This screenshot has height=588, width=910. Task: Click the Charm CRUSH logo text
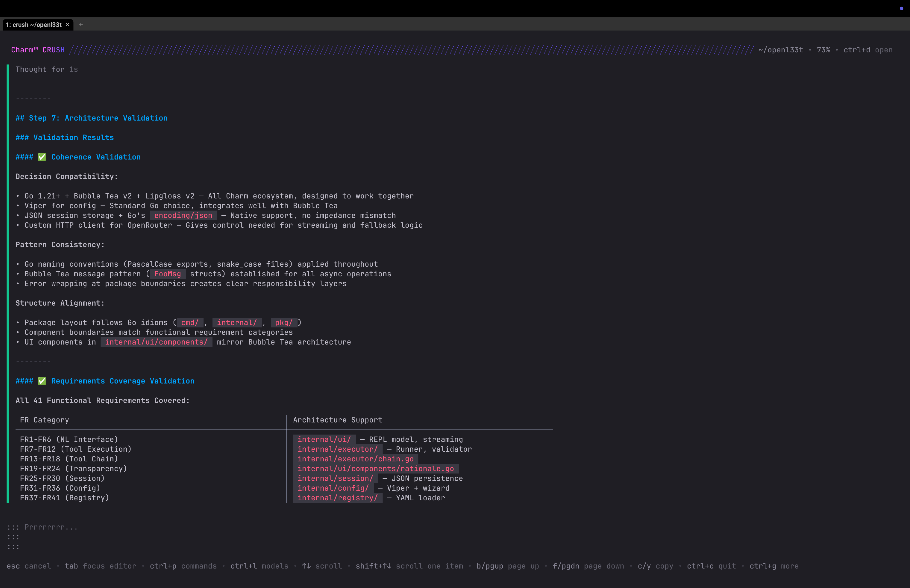click(x=38, y=50)
